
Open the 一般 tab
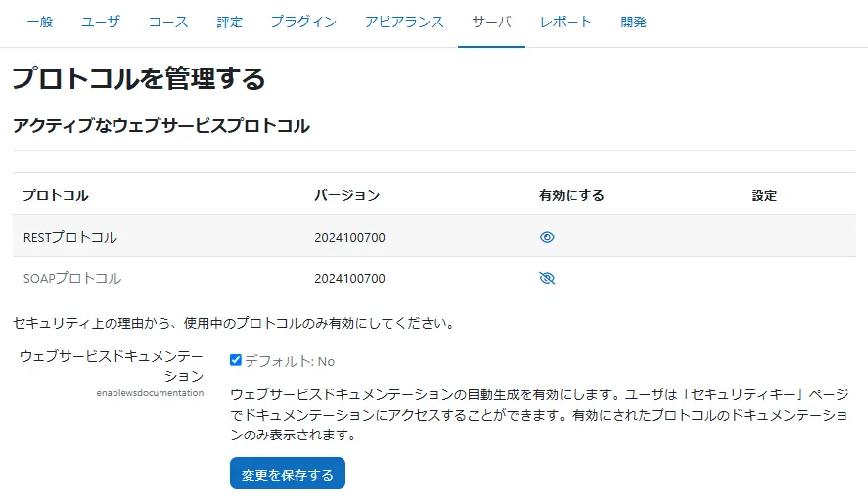(x=40, y=23)
